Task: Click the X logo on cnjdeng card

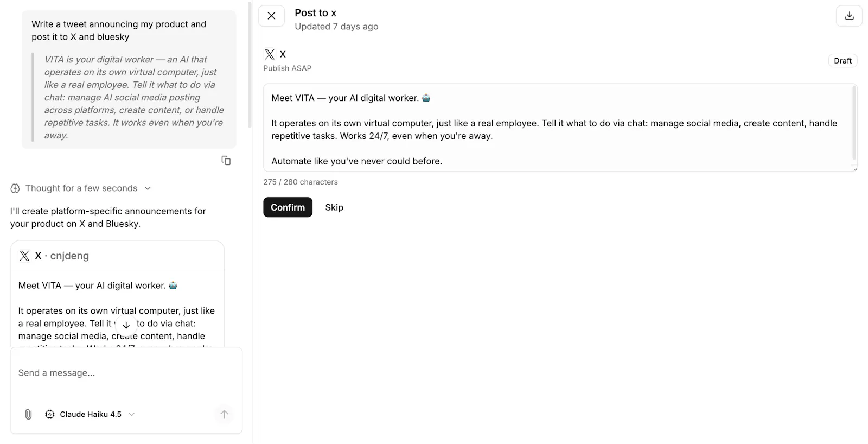Action: point(24,256)
